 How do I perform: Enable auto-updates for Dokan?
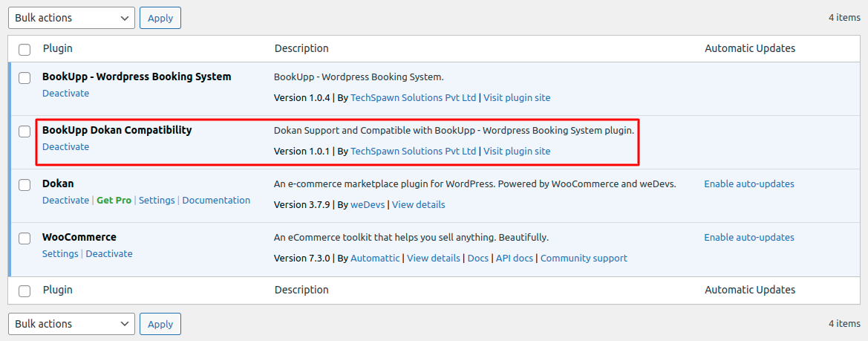(x=748, y=184)
